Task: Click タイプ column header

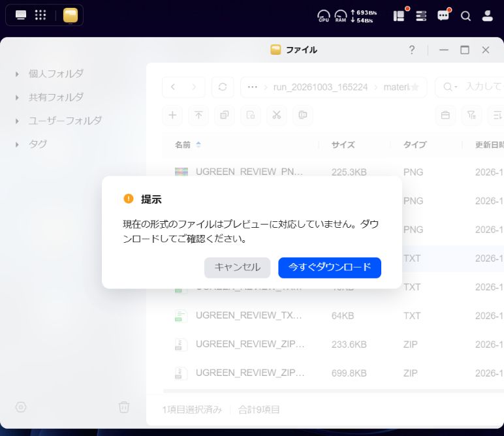Action: click(415, 145)
